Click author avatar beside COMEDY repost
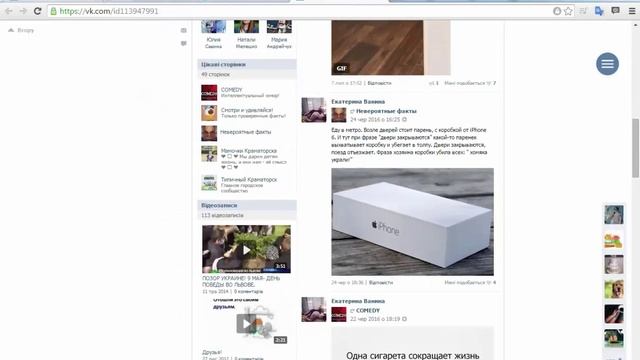Image resolution: width=640 pixels, height=360 pixels. click(x=314, y=309)
